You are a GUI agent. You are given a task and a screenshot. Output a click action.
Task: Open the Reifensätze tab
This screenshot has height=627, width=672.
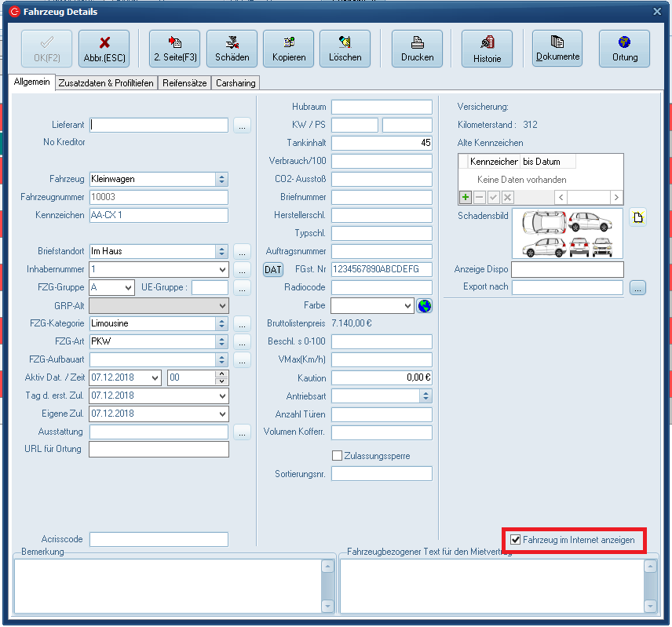(x=185, y=83)
